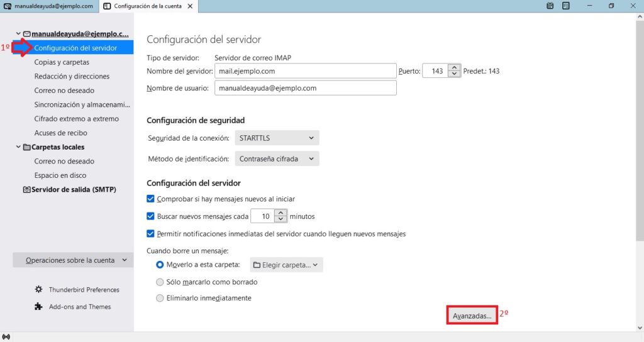Restore down the Thunderbird window
The width and height of the screenshot is (644, 342).
pos(611,6)
